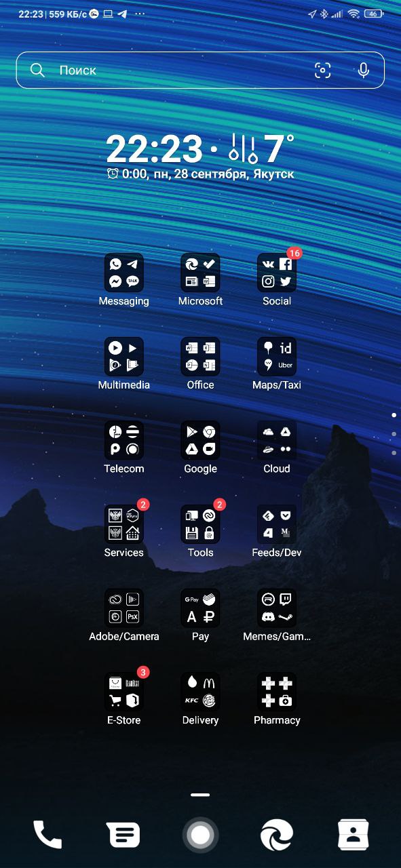Open the Messaging folder

123,273
